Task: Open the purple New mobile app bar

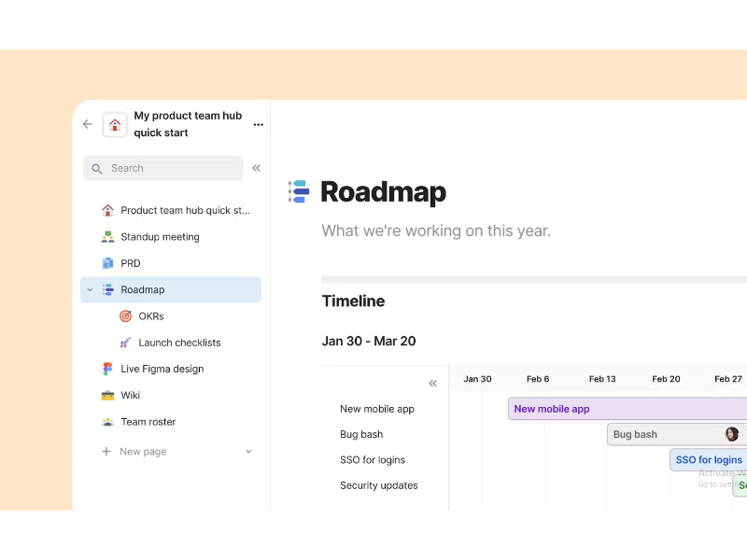Action: click(627, 409)
